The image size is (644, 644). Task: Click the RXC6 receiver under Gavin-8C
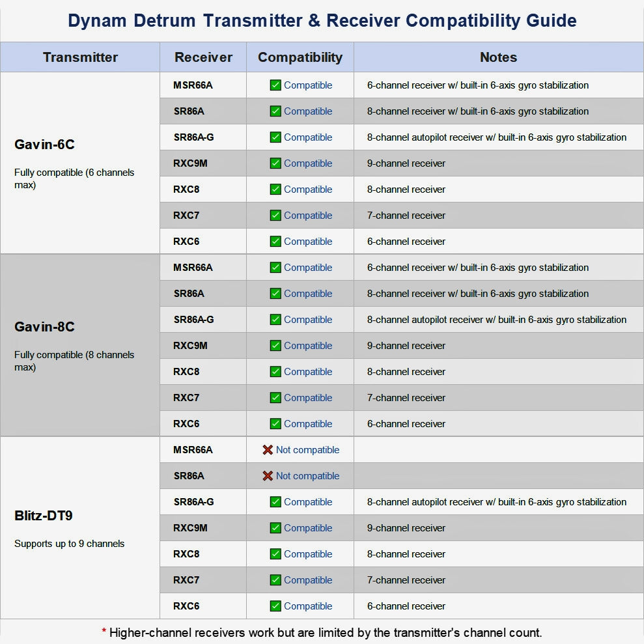pos(186,424)
